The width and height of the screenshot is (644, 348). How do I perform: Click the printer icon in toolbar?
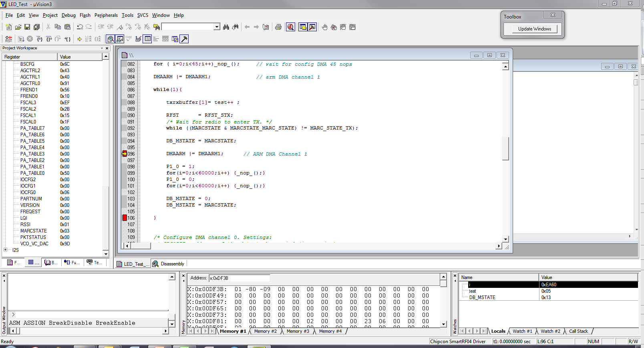tap(278, 27)
